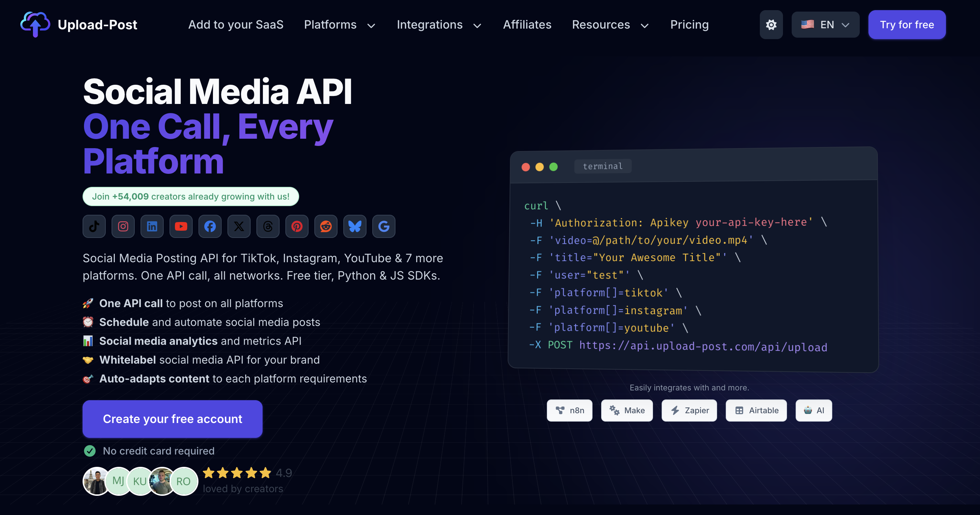This screenshot has height=515, width=980.
Task: Select the Bluesky butterfly icon
Action: pyautogui.click(x=355, y=226)
